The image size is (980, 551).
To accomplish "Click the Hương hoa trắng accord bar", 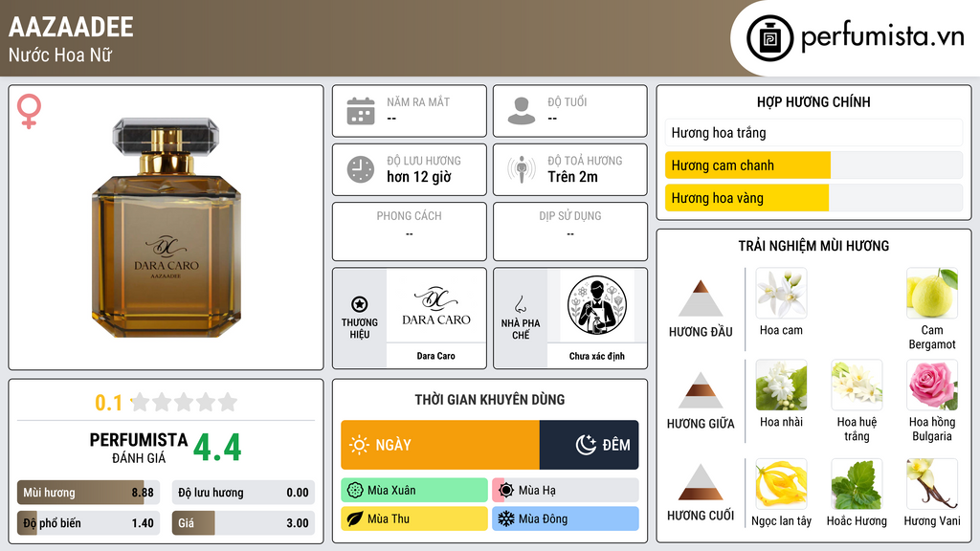I will (x=813, y=132).
